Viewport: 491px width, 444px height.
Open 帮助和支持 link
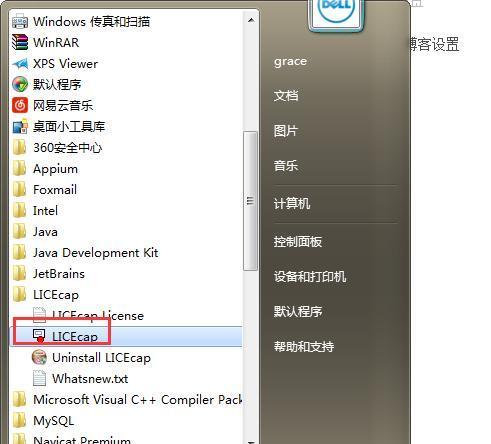pyautogui.click(x=304, y=346)
